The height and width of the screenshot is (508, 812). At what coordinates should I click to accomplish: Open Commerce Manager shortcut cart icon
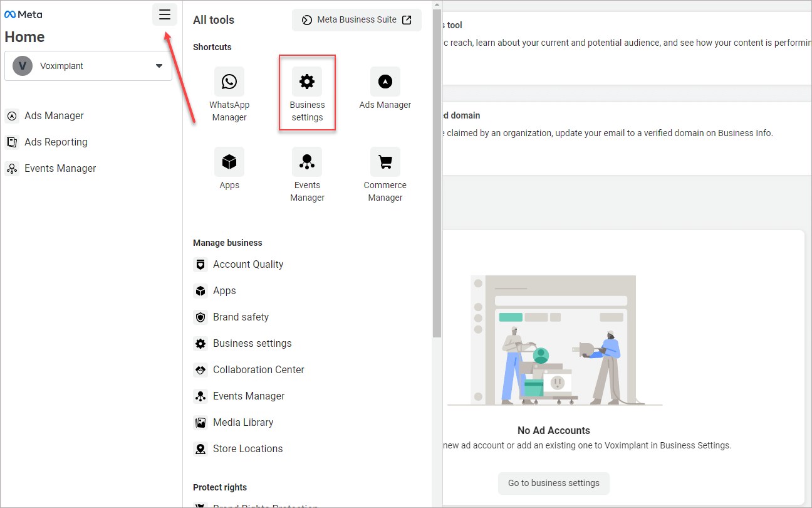click(385, 162)
